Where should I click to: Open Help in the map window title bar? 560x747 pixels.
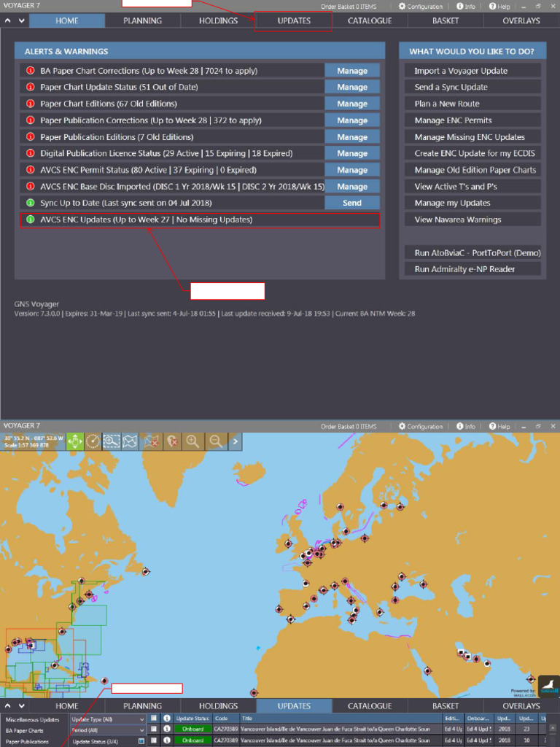[499, 426]
